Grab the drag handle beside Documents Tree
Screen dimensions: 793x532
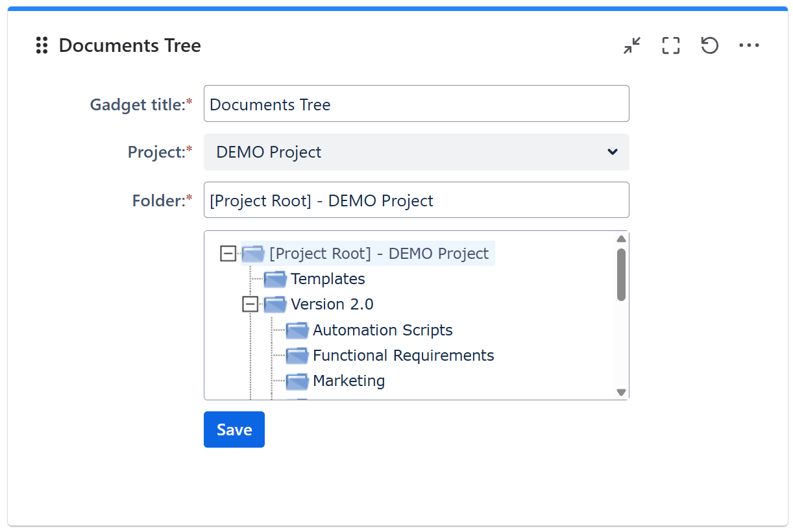[42, 45]
